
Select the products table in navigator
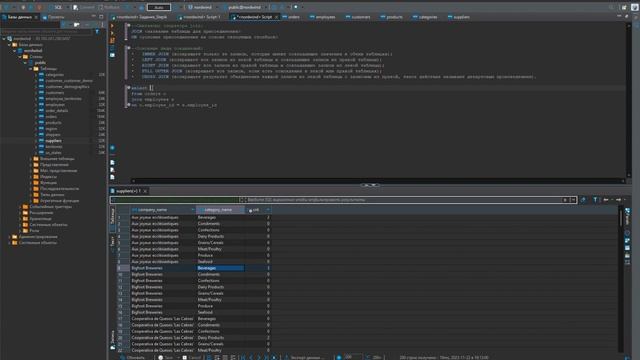click(53, 122)
